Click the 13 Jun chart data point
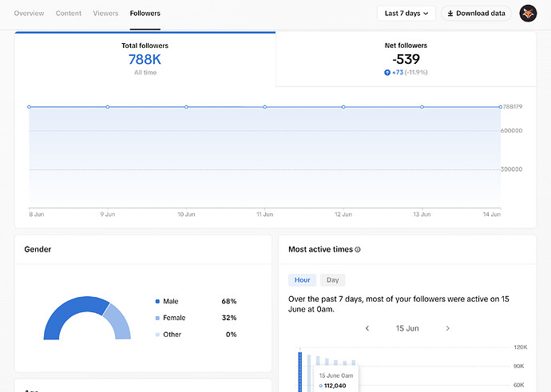This screenshot has height=392, width=551. pos(422,107)
